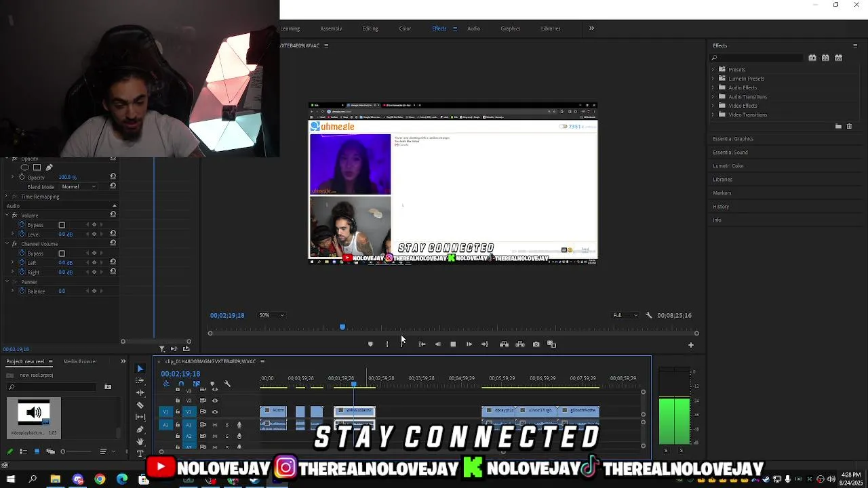The height and width of the screenshot is (488, 868).
Task: Toggle timeline snap magnet icon
Action: pyautogui.click(x=181, y=384)
